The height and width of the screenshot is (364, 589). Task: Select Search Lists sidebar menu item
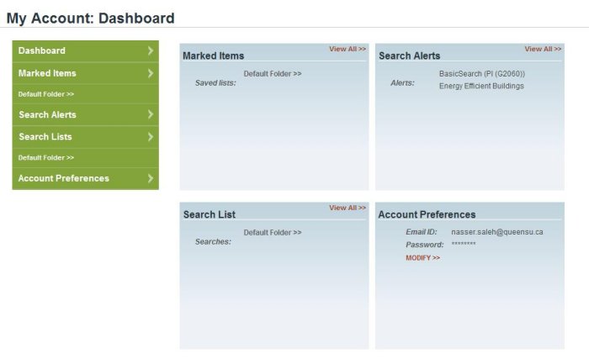tap(86, 136)
